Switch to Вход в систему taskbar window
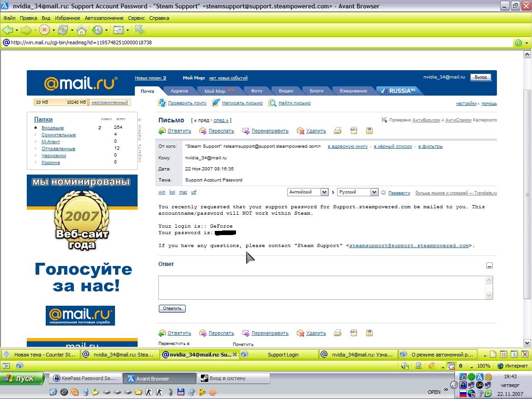The image size is (532, 399). 233,378
